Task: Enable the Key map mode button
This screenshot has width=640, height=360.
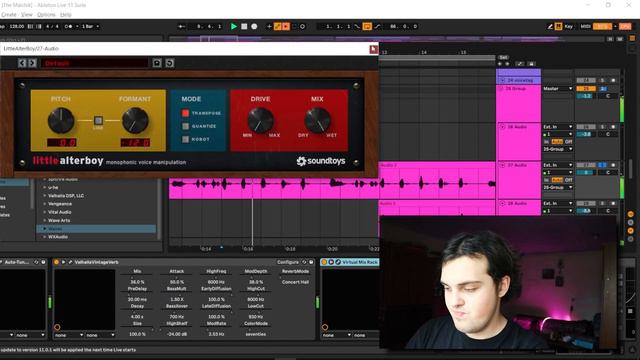Action: click(569, 26)
